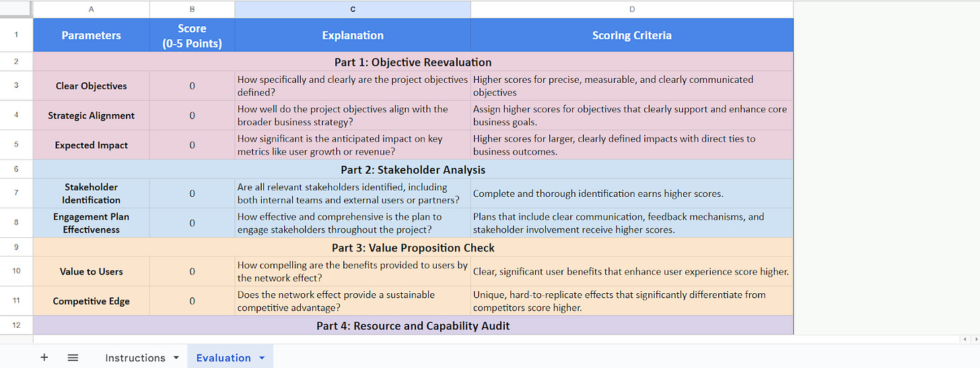Click criteria about direct ties to outcomes
The image size is (980, 368).
tap(632, 145)
